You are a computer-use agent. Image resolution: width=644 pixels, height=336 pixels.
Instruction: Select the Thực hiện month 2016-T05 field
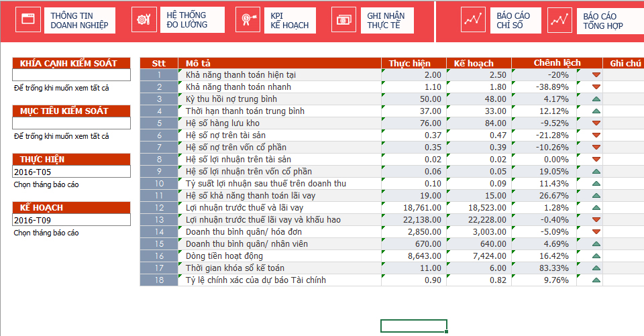pos(71,172)
